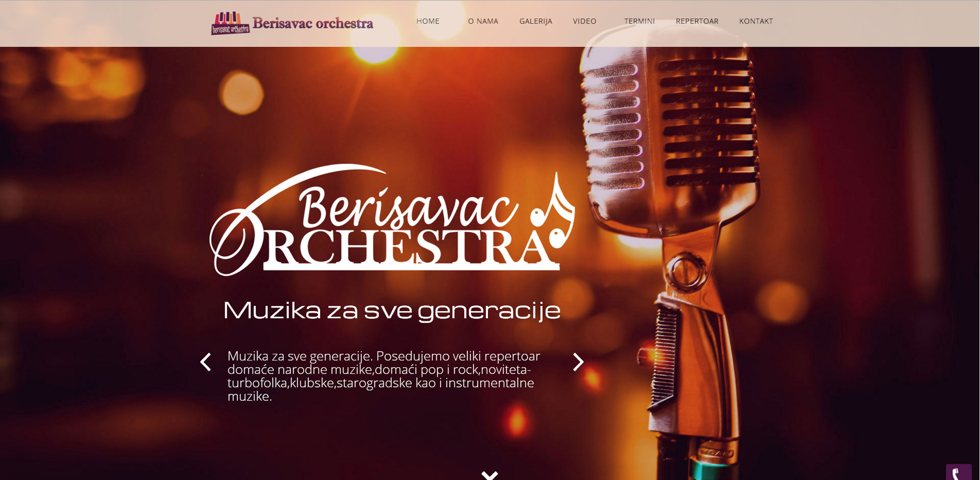The image size is (980, 480).
Task: Click the music note in the hero logo
Action: (x=553, y=209)
